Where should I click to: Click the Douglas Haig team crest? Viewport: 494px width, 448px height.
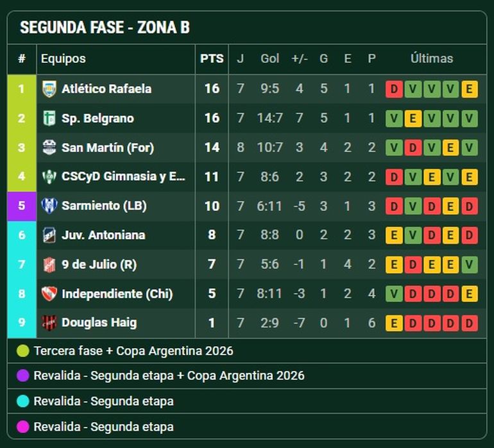[49, 322]
